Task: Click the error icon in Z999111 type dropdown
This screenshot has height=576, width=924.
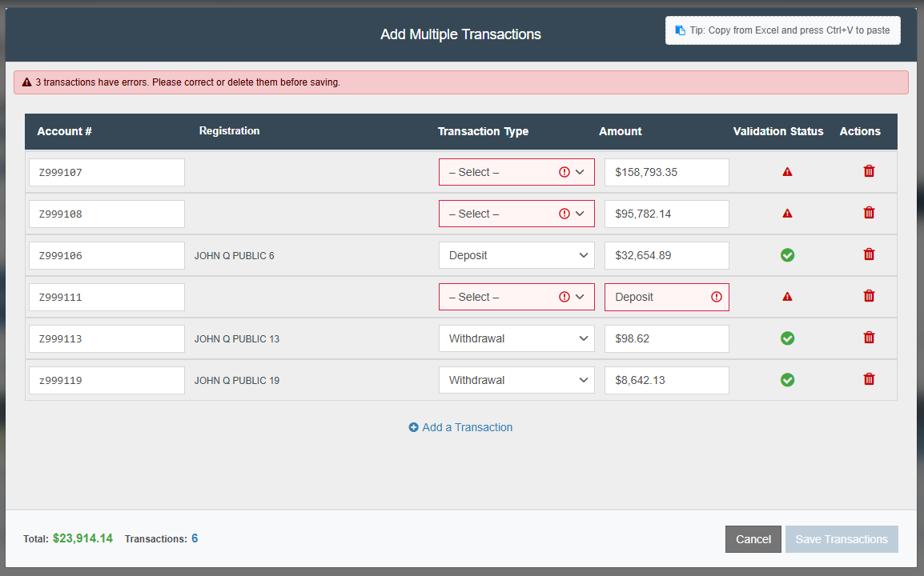Action: [x=564, y=297]
